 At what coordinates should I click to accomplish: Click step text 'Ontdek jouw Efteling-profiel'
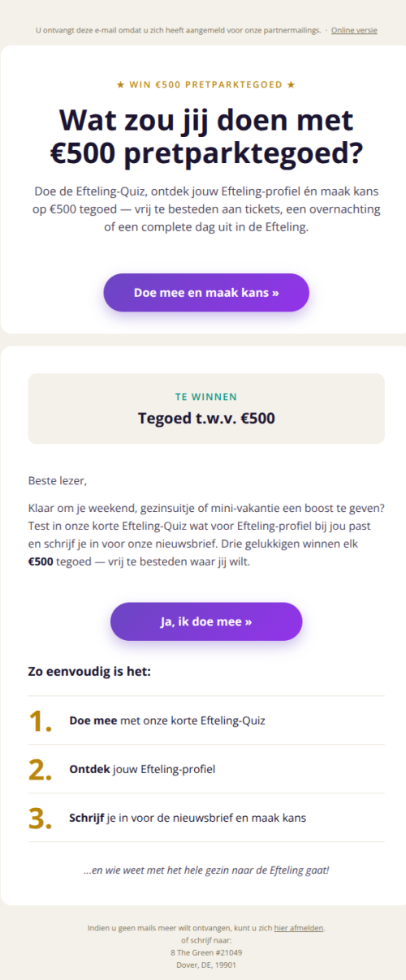142,769
